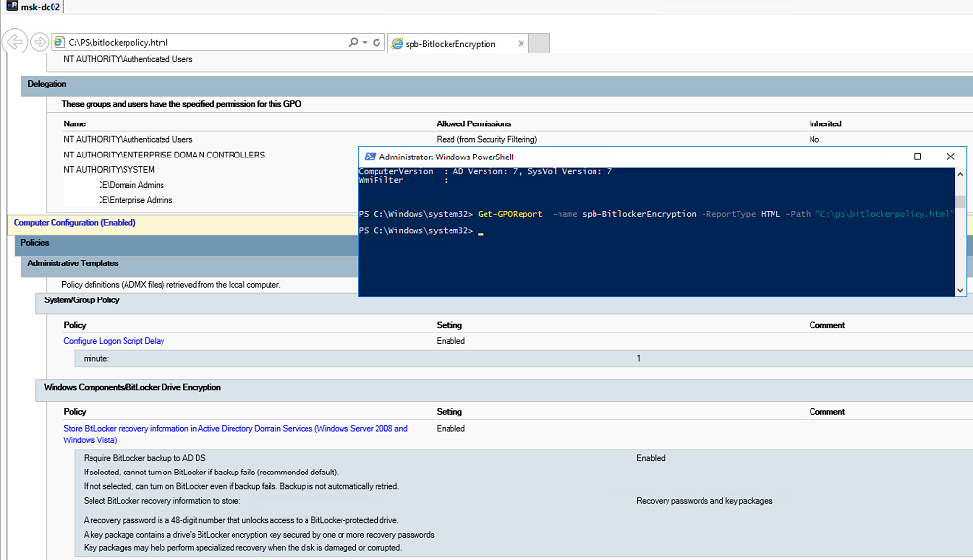The width and height of the screenshot is (973, 560).
Task: Maximize the Windows PowerShell window
Action: point(918,157)
